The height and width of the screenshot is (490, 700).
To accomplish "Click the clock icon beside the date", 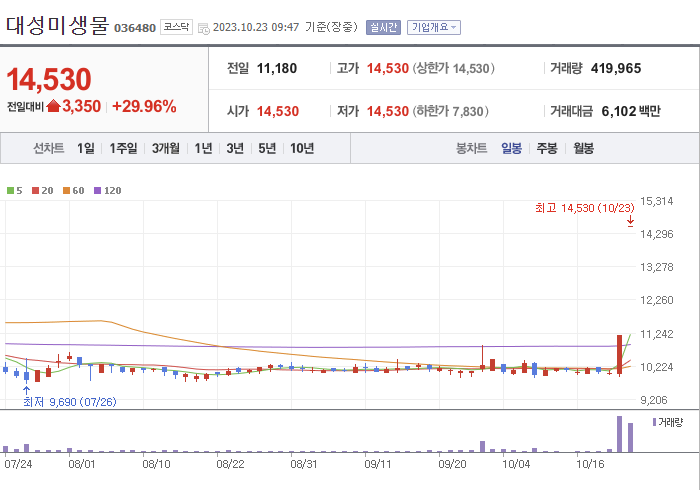I will coord(204,29).
